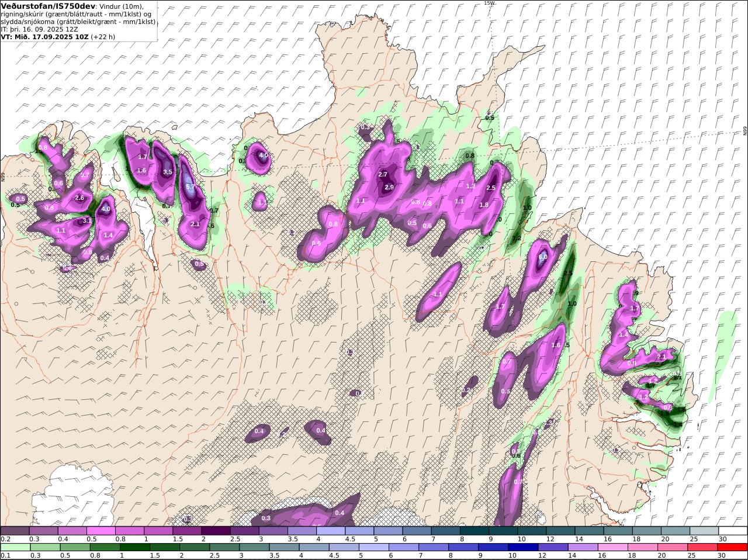Click the dark purple snow swatch between 2 and 2.5

[x=216, y=530]
